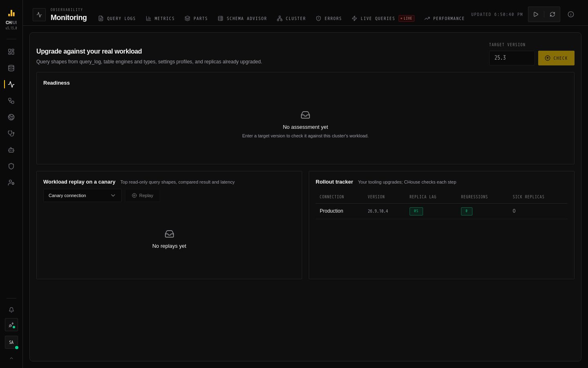This screenshot has width=588, height=368.
Task: Switch to the Parts tab
Action: tap(196, 18)
